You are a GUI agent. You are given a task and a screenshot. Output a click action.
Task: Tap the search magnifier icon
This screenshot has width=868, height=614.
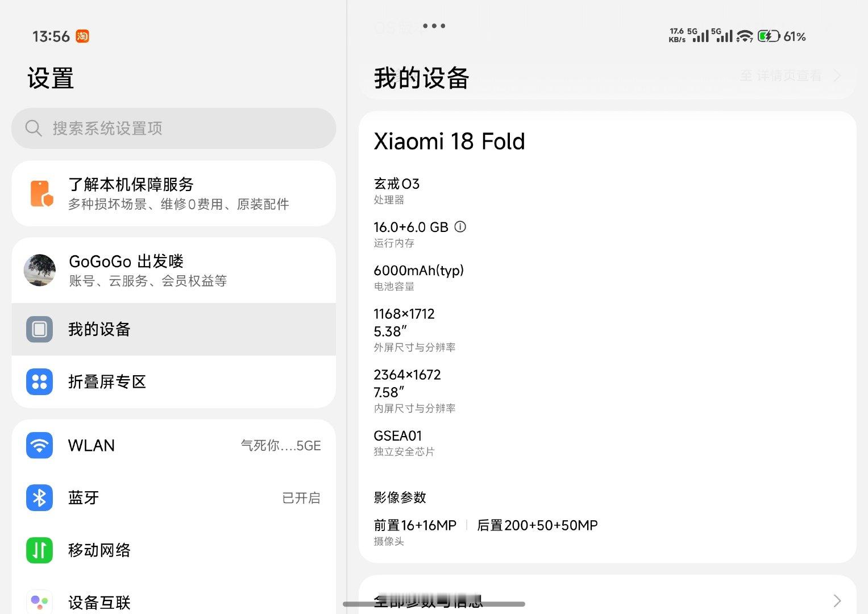coord(34,128)
